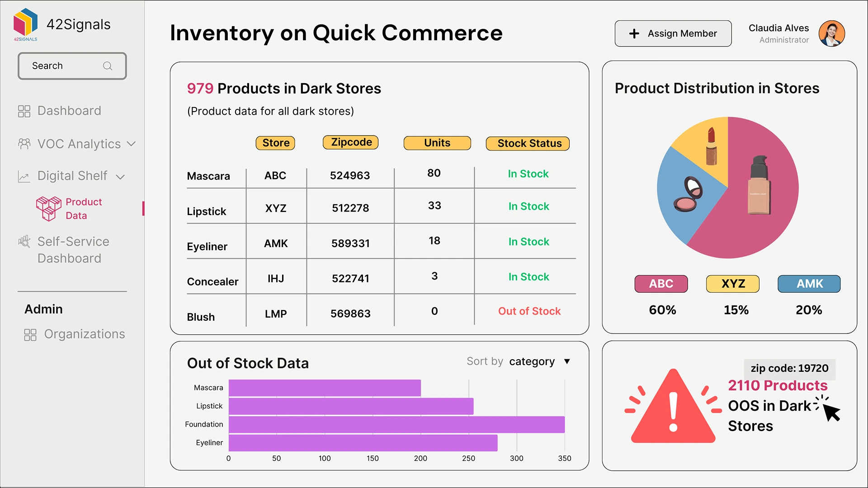Image resolution: width=868 pixels, height=488 pixels.
Task: Click the Product Data boxes icon
Action: coord(48,208)
